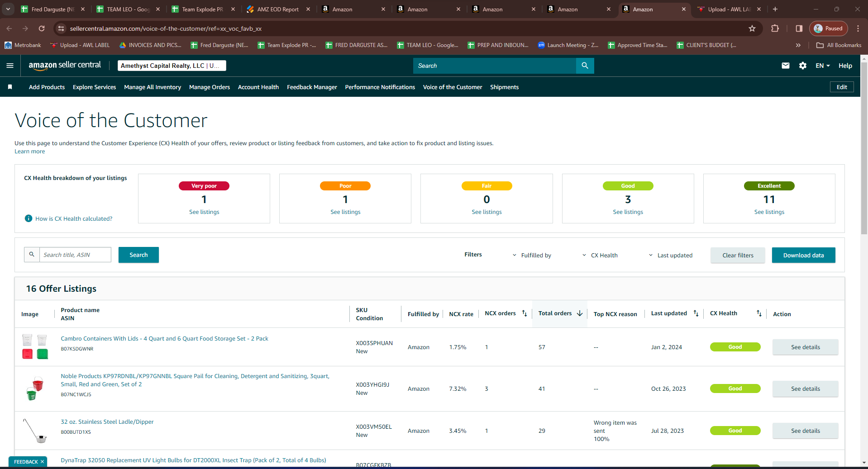Click the info icon beside CX Health calculated

(29, 218)
